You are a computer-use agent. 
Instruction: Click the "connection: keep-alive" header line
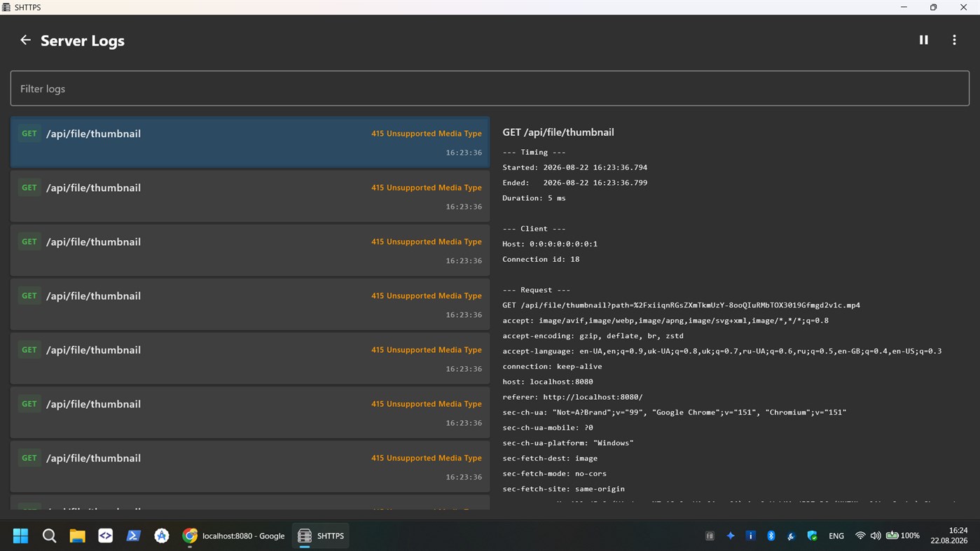(552, 366)
